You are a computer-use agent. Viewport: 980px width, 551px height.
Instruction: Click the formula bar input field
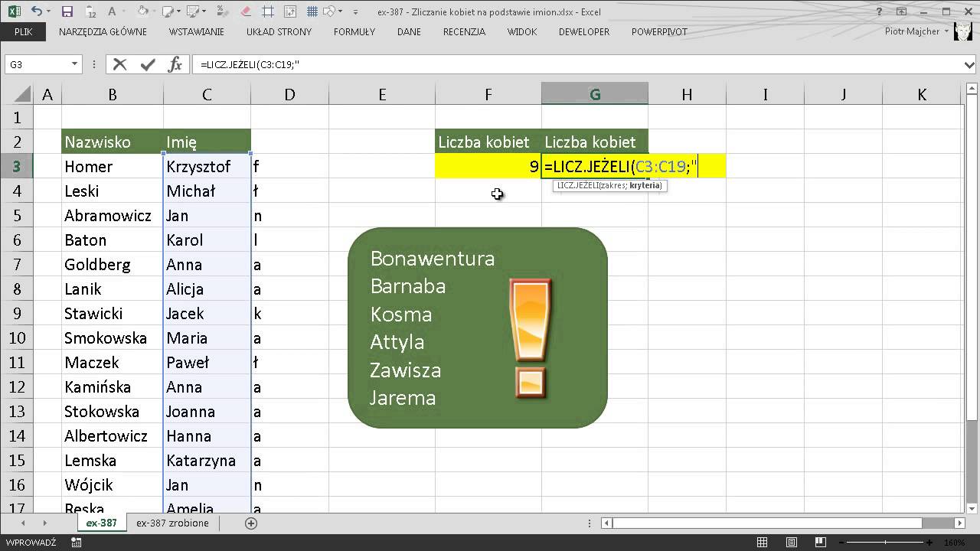point(577,65)
